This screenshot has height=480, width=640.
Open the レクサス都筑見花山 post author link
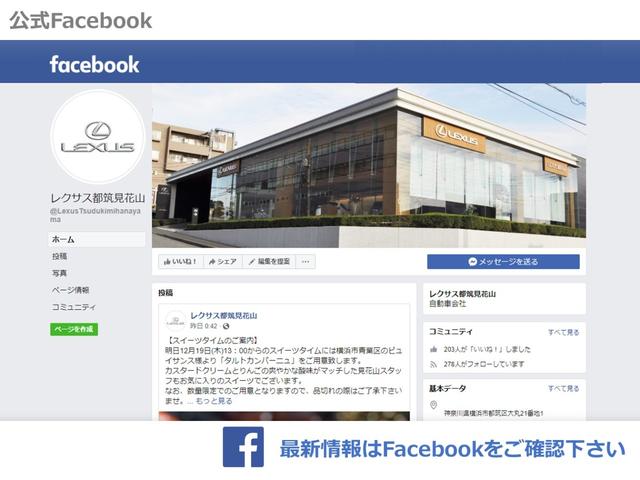[224, 316]
